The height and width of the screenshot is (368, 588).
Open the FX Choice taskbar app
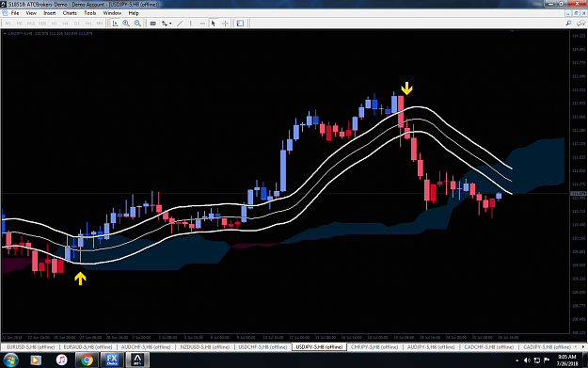point(112,360)
